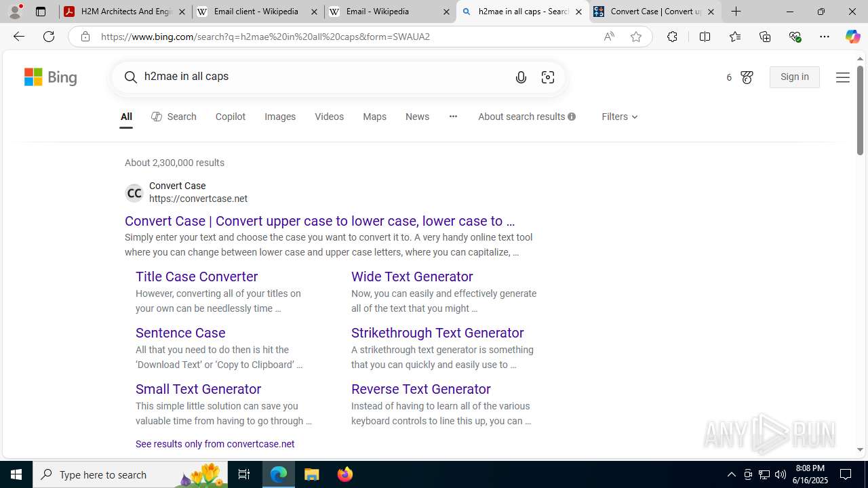Select the Search tab with icon
868x488 pixels.
[x=174, y=117]
